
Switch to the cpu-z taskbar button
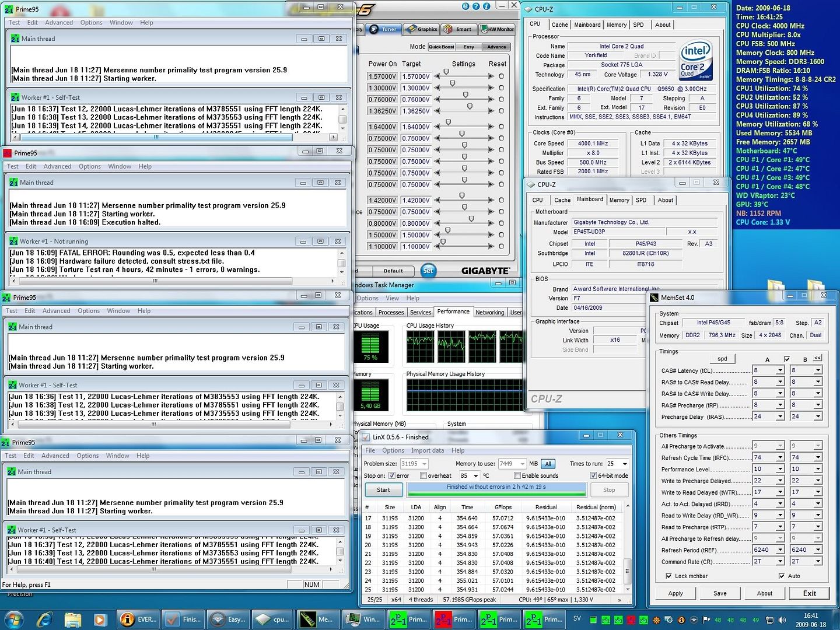[272, 619]
